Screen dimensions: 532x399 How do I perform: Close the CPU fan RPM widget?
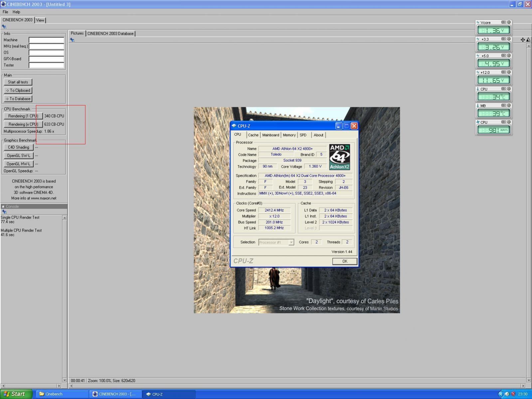(x=509, y=122)
